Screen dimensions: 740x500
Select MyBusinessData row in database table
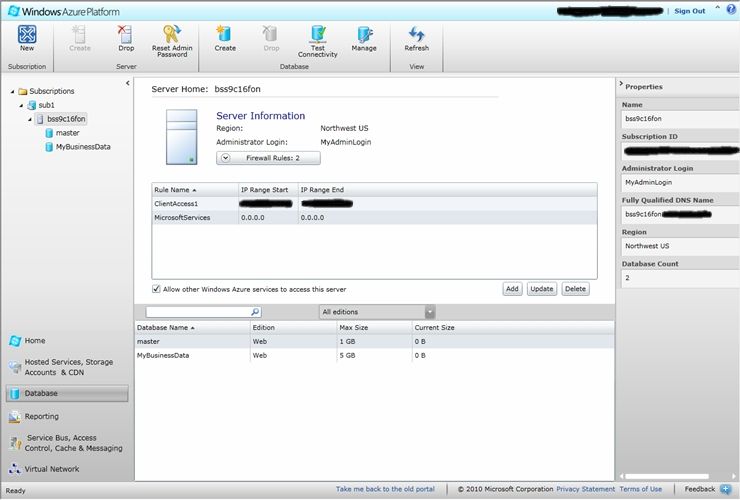tap(374, 356)
